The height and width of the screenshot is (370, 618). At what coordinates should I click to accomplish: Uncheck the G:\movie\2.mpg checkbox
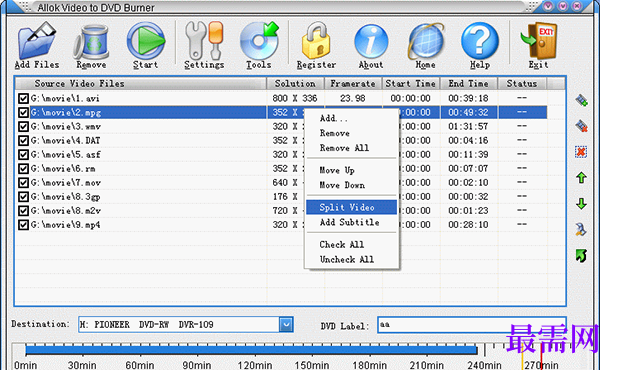point(23,112)
